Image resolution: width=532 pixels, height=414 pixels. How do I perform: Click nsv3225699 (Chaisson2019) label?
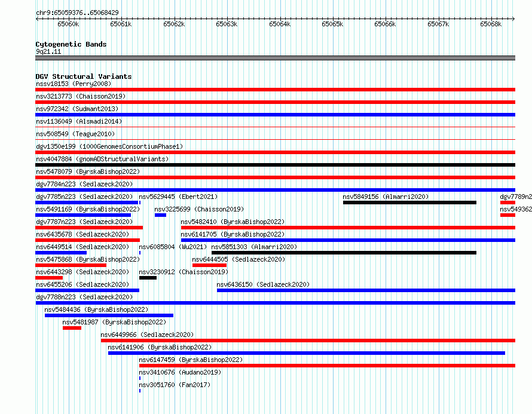point(199,209)
